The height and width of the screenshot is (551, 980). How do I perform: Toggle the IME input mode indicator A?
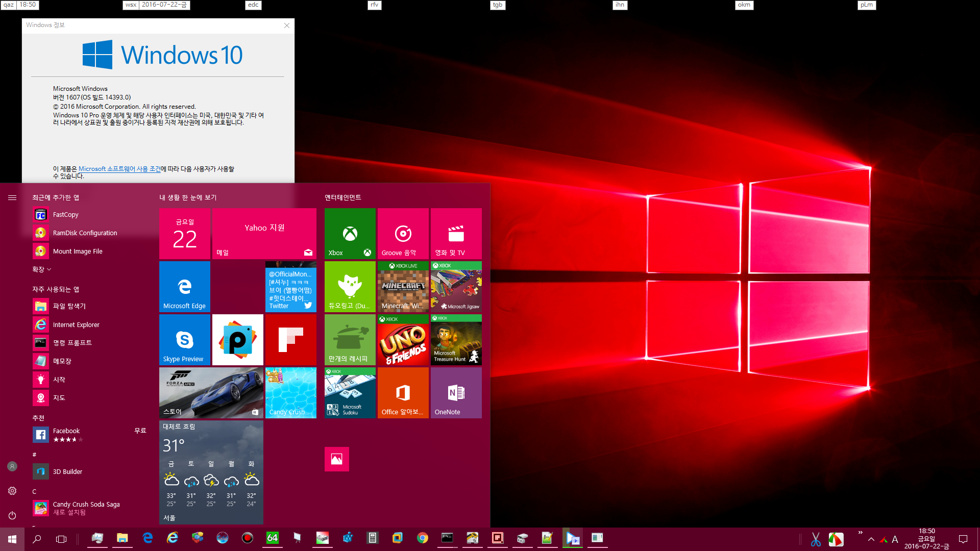[895, 539]
